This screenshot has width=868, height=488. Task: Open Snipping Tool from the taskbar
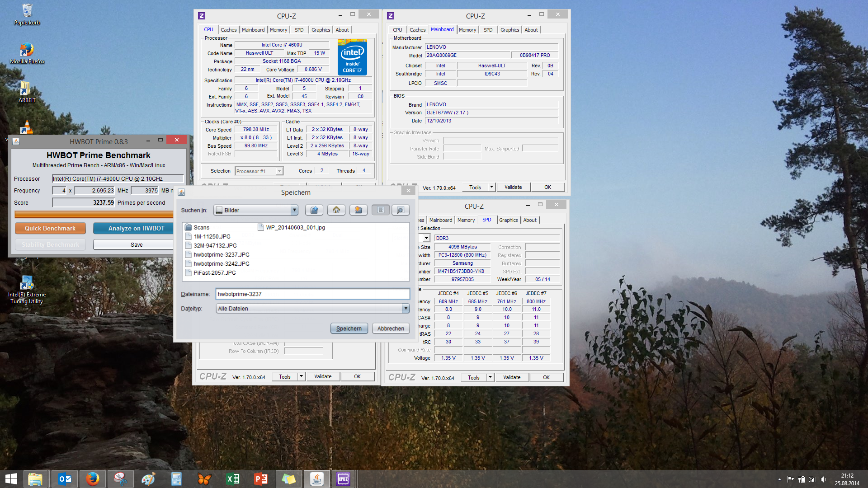[120, 479]
